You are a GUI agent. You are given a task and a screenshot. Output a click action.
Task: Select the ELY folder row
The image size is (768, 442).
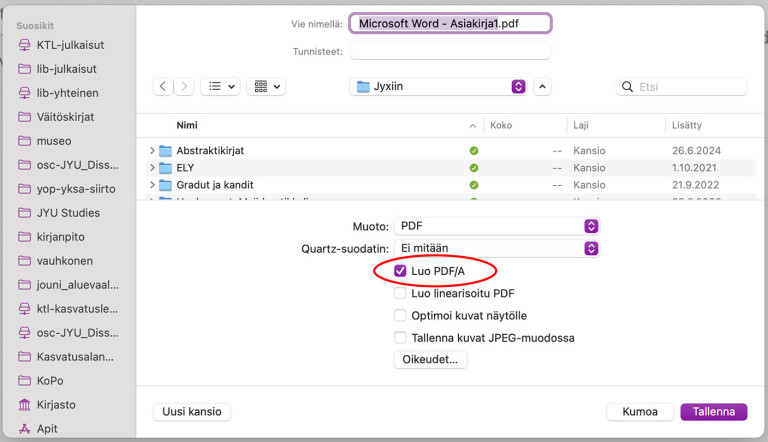coord(300,168)
